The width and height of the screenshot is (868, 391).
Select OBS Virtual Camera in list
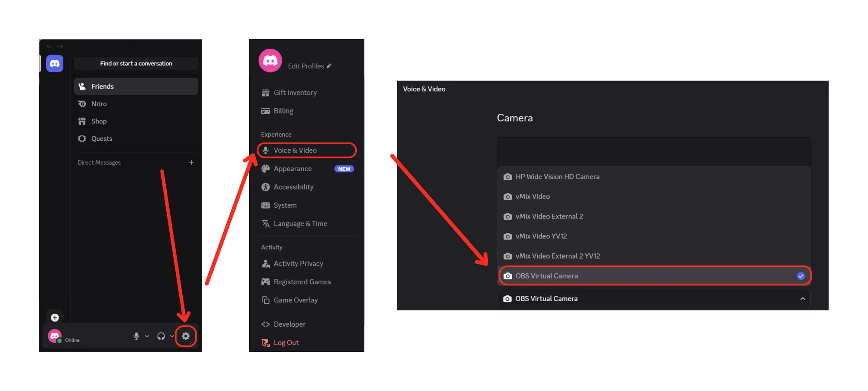(654, 276)
